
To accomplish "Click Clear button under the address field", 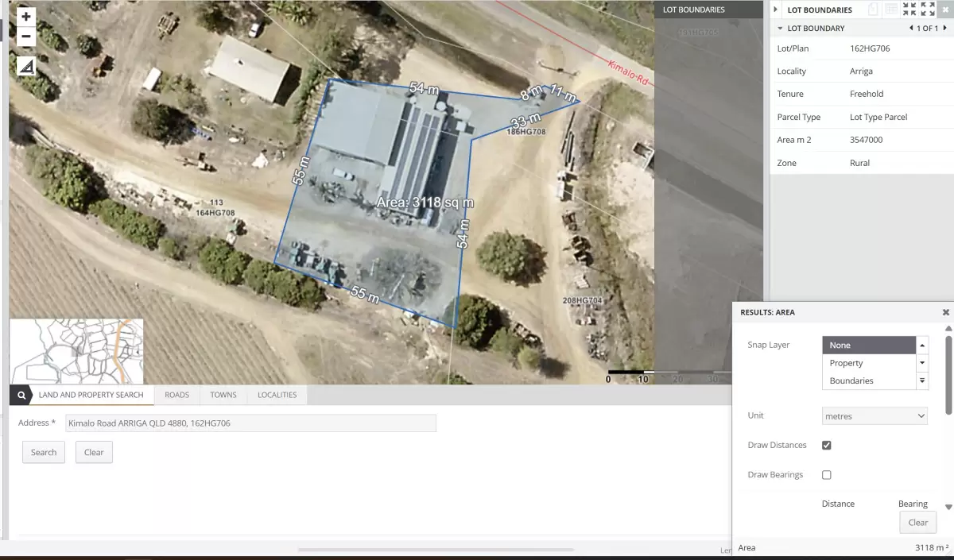I will point(94,452).
